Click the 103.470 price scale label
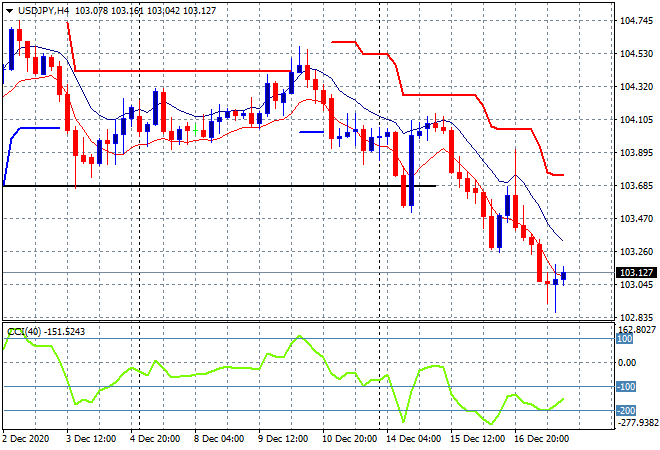This screenshot has height=450, width=660. click(x=636, y=218)
